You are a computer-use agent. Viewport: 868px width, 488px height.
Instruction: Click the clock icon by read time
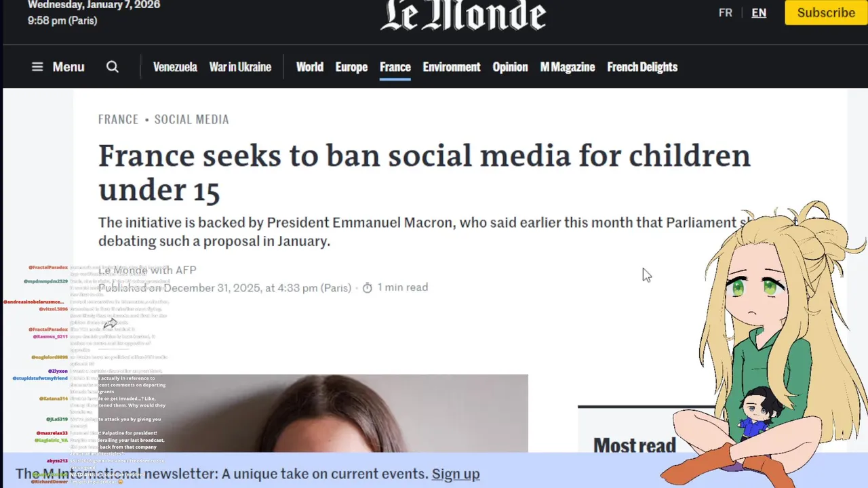pos(368,288)
